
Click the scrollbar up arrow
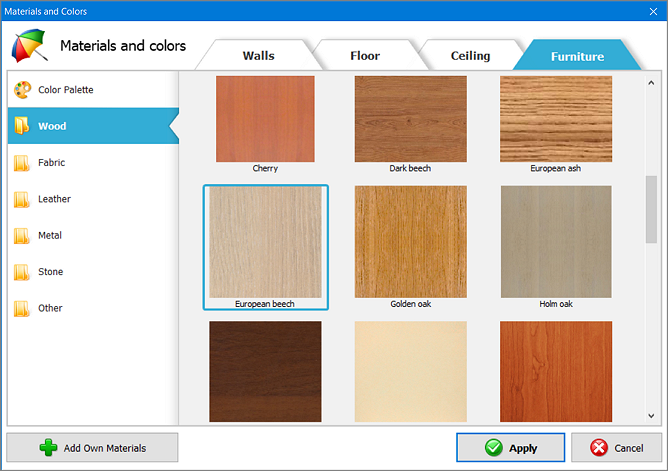651,83
